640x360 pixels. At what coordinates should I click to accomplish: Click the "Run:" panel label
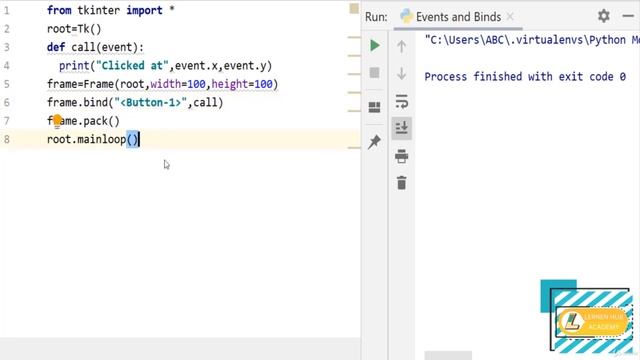[x=376, y=17]
